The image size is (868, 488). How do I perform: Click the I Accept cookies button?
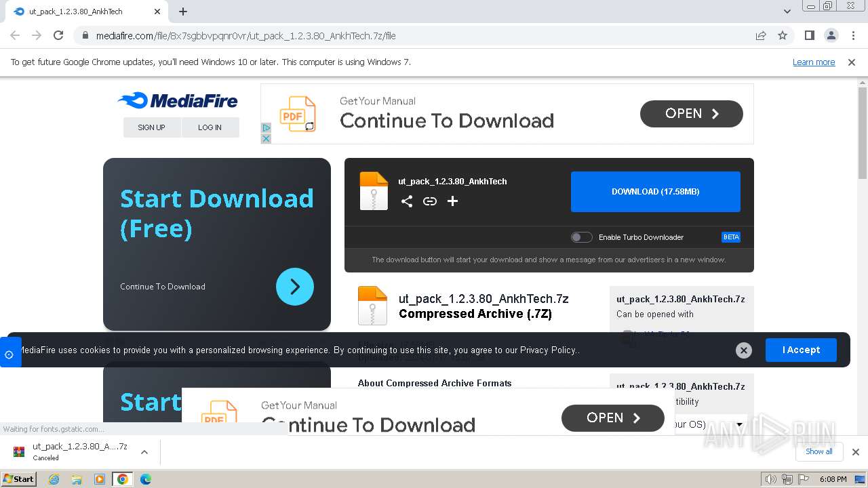[801, 350]
